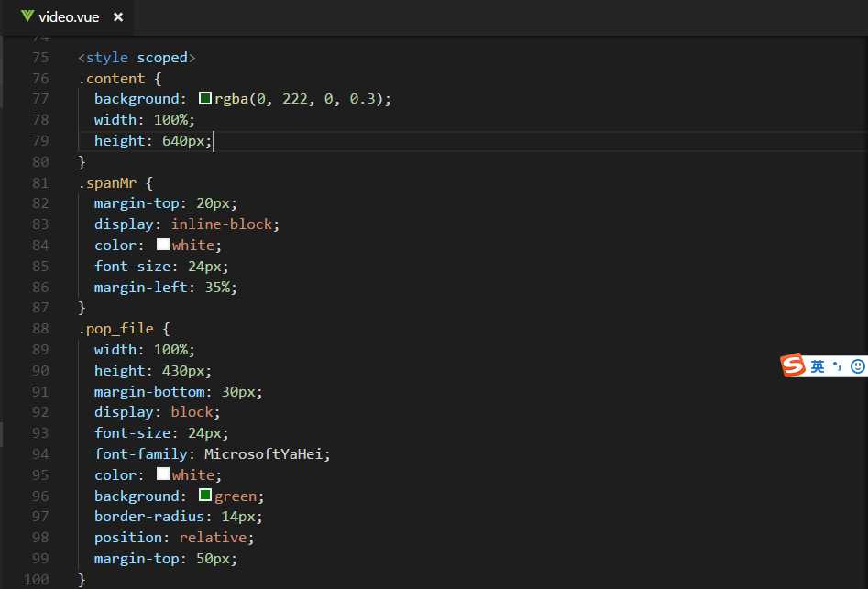Click the editor scrollbar on the right edge
The image size is (868, 589).
[x=863, y=275]
